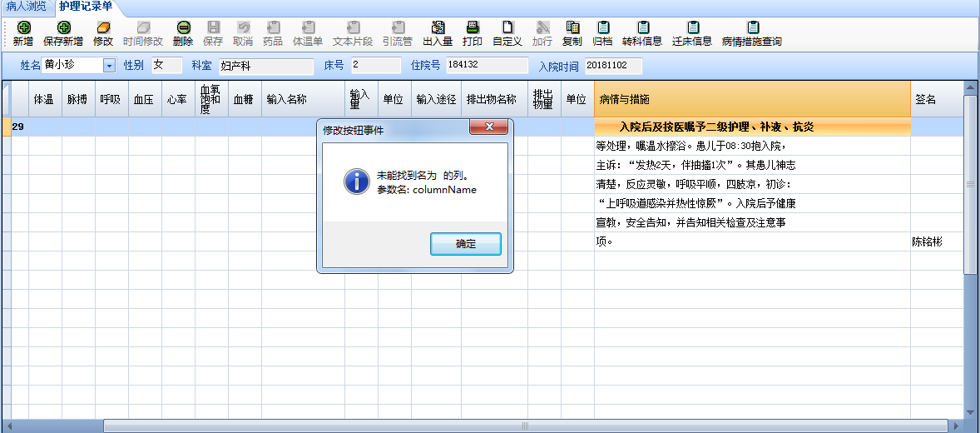This screenshot has width=980, height=433.
Task: Switch to the 病人浏览 tab
Action: 27,7
